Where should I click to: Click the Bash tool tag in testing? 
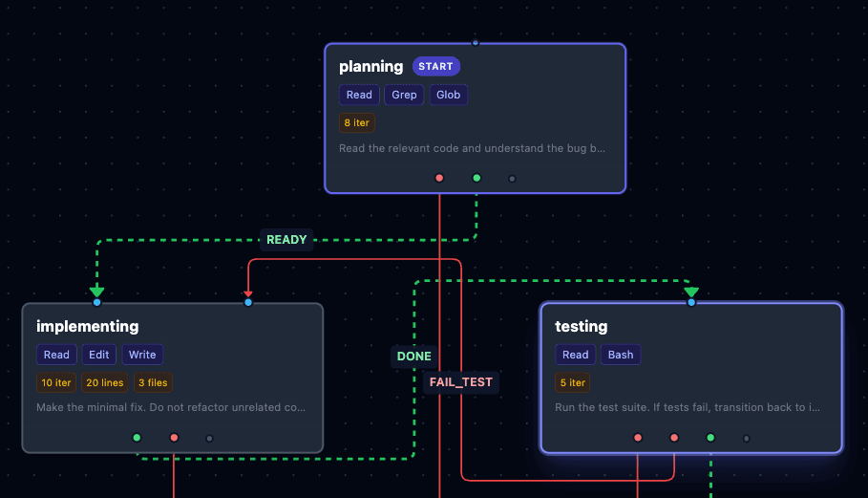coord(621,355)
